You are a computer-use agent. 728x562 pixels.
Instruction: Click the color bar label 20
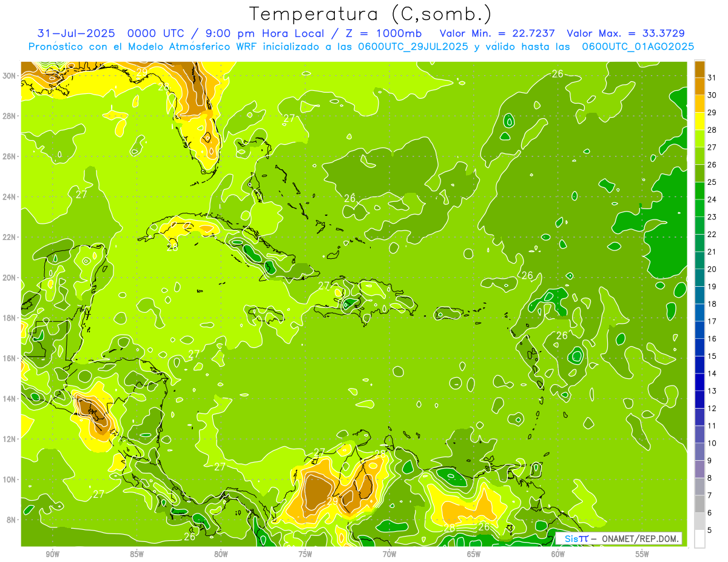coord(712,269)
